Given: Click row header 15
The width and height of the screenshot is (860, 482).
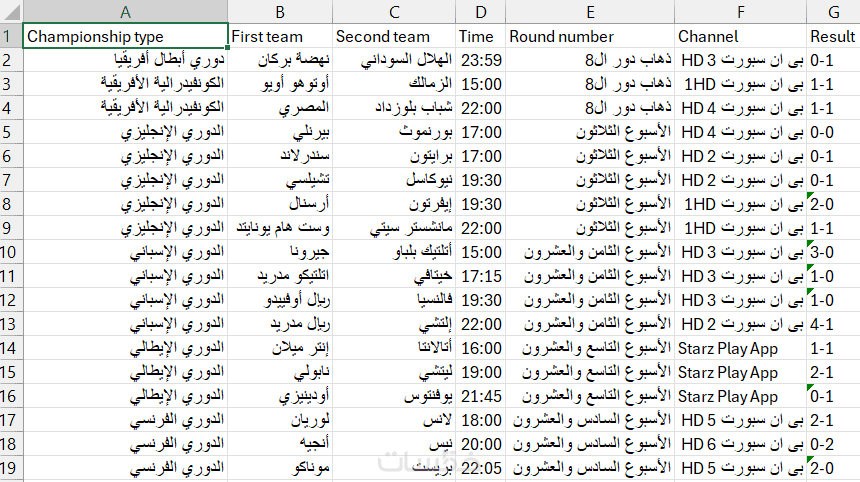Looking at the screenshot, I should tap(11, 373).
